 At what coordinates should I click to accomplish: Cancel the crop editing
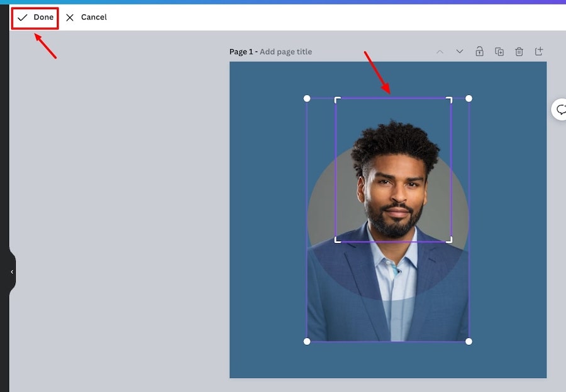click(x=87, y=18)
